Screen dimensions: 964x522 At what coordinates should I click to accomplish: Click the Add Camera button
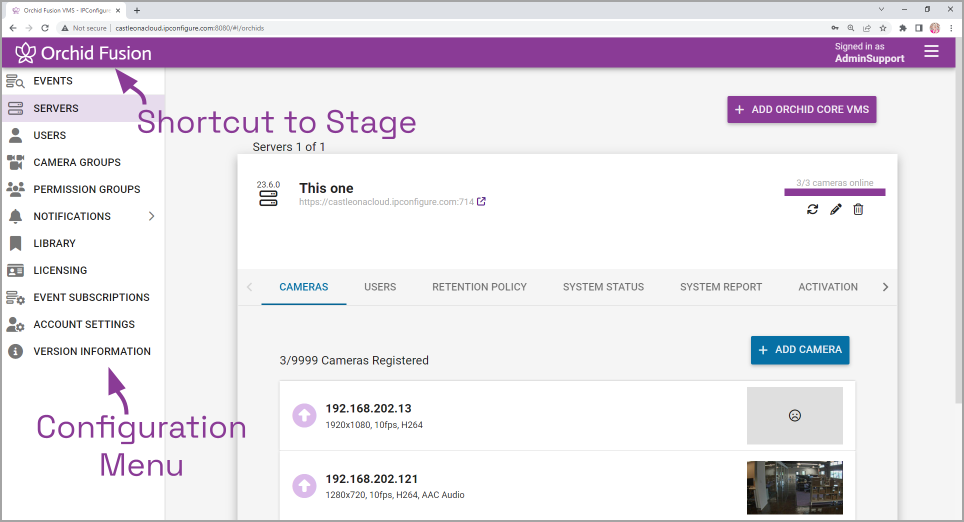800,350
